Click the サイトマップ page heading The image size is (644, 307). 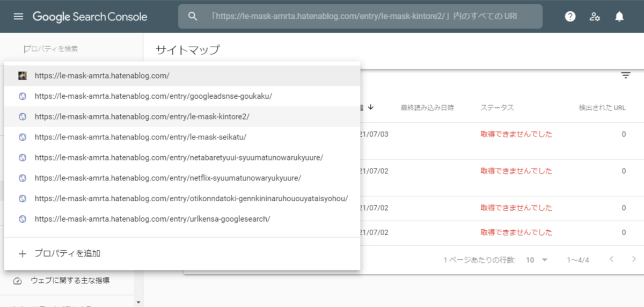[x=188, y=50]
